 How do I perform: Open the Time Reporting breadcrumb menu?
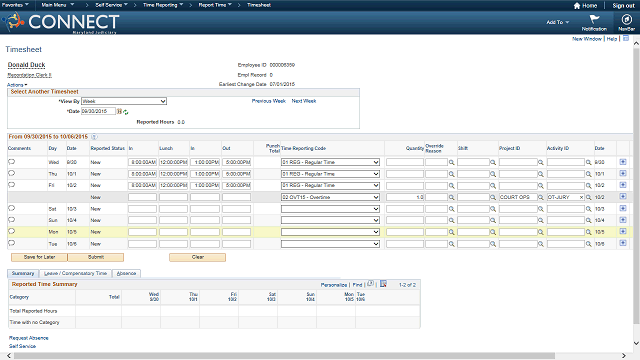pos(163,5)
